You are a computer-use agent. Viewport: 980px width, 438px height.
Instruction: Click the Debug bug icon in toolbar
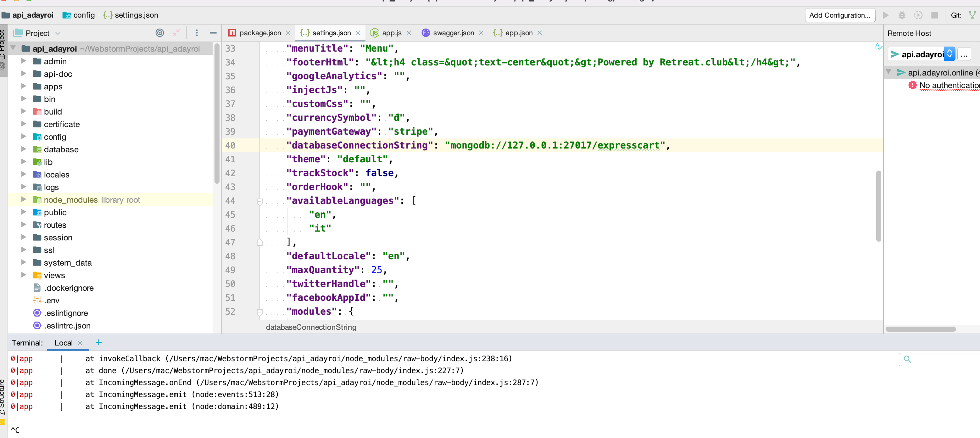click(x=902, y=15)
